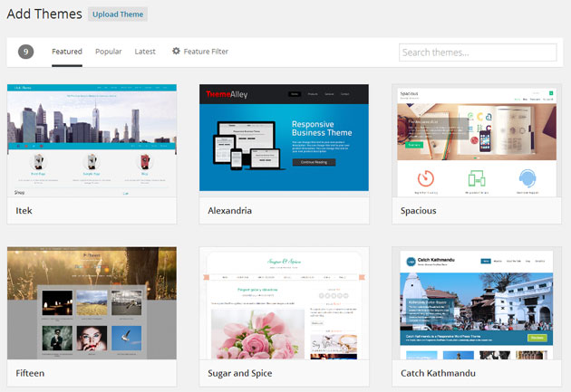Open the Spacious theme screenshot thumbnail
The image size is (571, 392).
(477, 140)
